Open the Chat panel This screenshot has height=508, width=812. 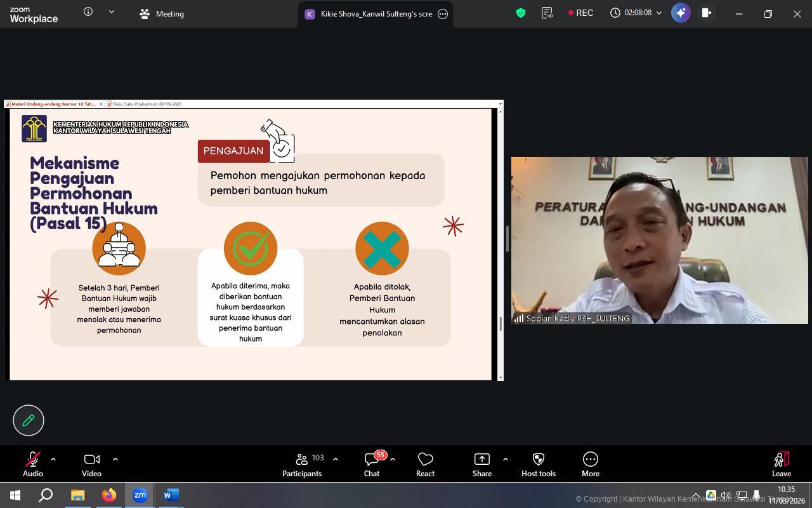372,464
